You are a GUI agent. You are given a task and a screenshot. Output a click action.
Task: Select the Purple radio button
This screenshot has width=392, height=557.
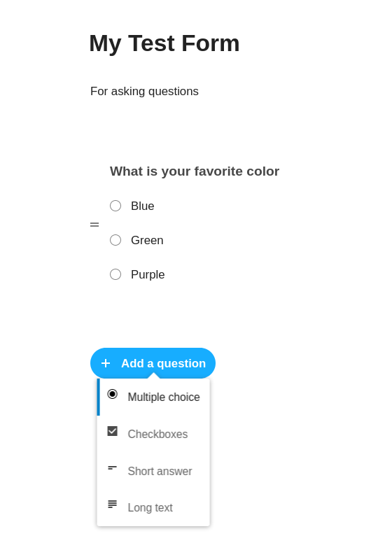pyautogui.click(x=115, y=274)
